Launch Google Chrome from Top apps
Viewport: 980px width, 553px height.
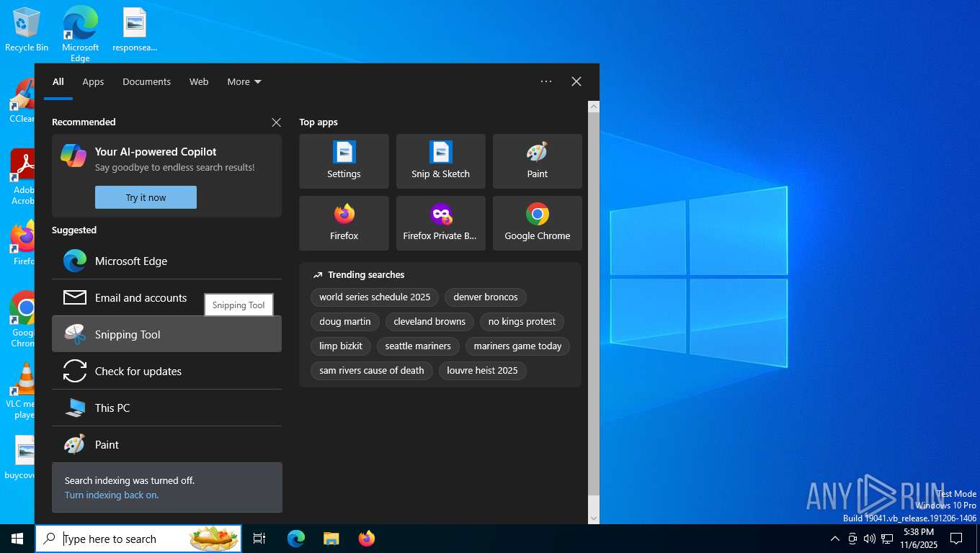537,223
